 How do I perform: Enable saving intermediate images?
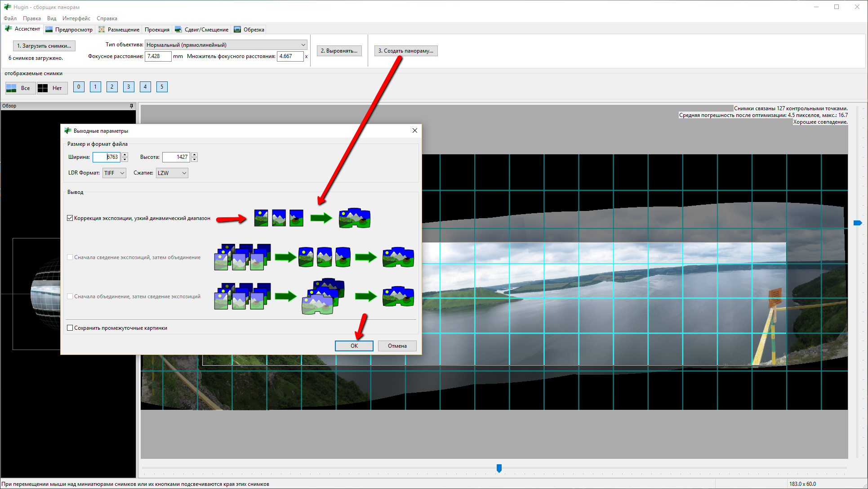tap(70, 328)
